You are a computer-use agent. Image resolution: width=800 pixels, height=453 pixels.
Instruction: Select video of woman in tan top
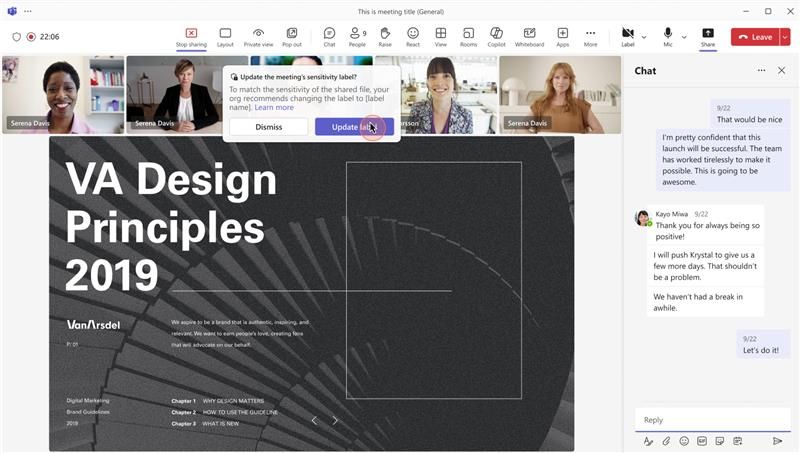click(560, 95)
